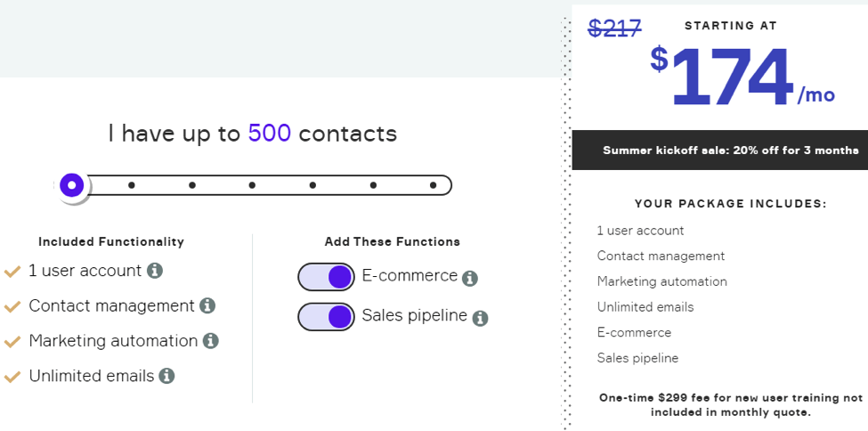Click the purple contacts slider handle
The height and width of the screenshot is (431, 868).
click(71, 185)
